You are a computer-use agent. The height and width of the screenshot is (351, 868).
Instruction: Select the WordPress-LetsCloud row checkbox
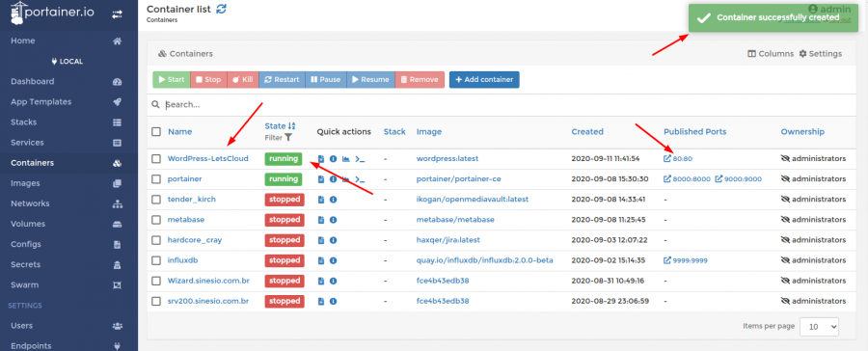[x=156, y=159]
